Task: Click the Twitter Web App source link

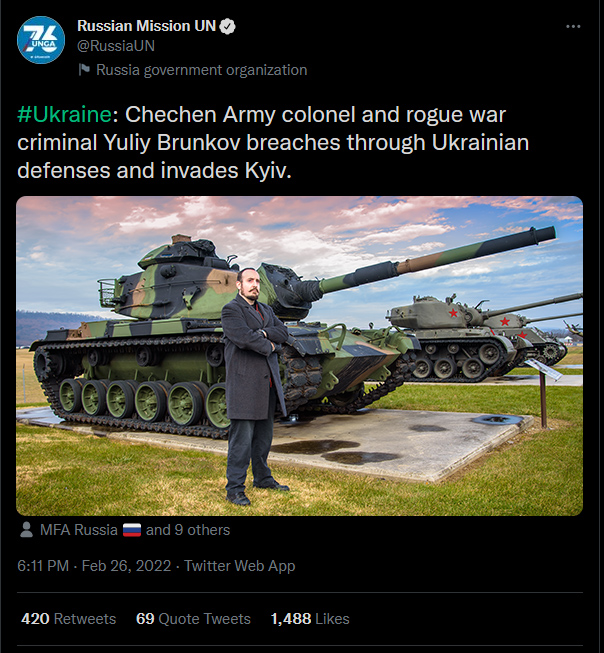Action: 240,566
